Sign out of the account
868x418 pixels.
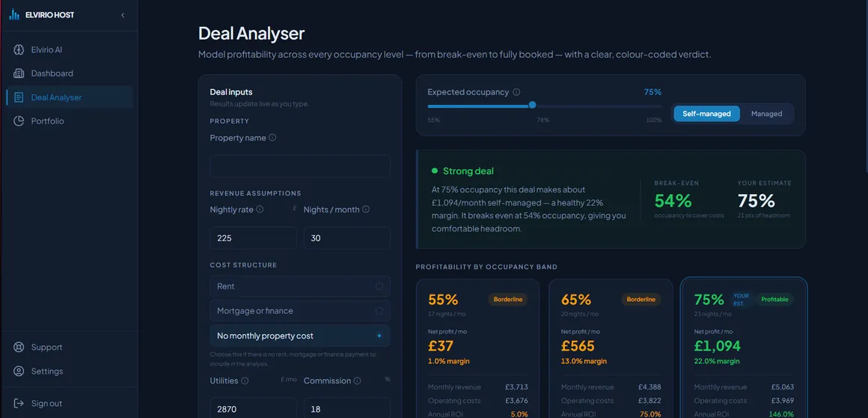pos(70,404)
